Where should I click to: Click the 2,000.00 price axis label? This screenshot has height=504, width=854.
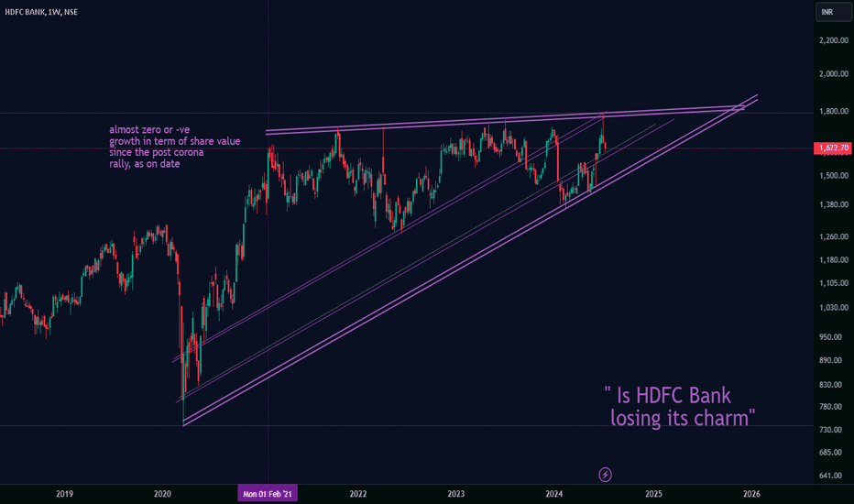(834, 74)
